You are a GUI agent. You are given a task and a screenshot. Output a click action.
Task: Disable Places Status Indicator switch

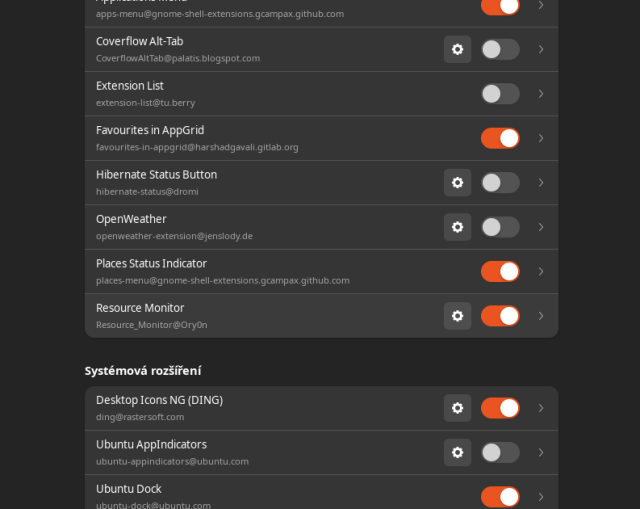coord(500,271)
